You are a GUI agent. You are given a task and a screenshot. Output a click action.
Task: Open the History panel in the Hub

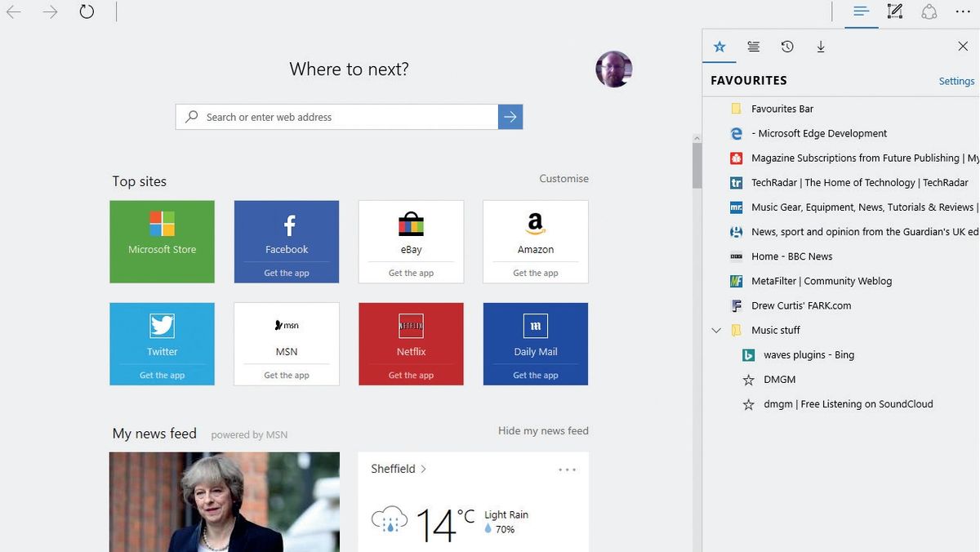(x=786, y=47)
